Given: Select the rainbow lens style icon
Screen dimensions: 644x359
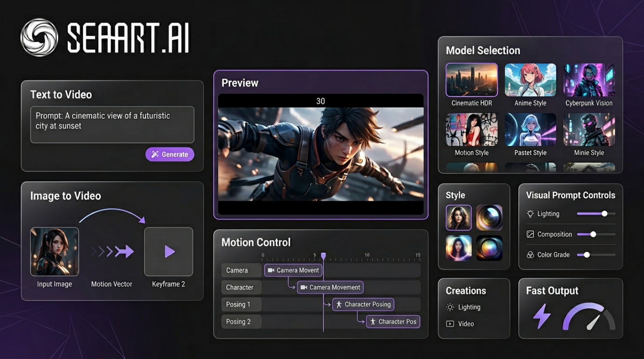Looking at the screenshot, I should (x=489, y=248).
